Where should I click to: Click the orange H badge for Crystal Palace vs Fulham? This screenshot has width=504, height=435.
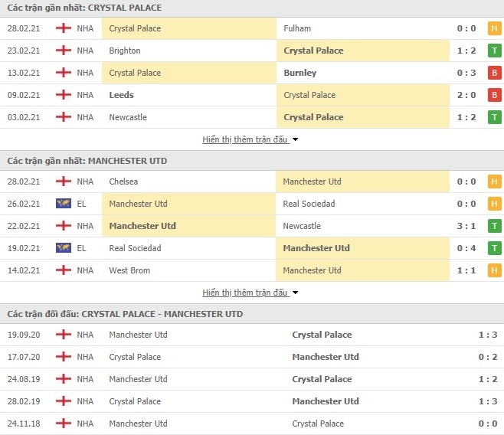[x=494, y=28]
